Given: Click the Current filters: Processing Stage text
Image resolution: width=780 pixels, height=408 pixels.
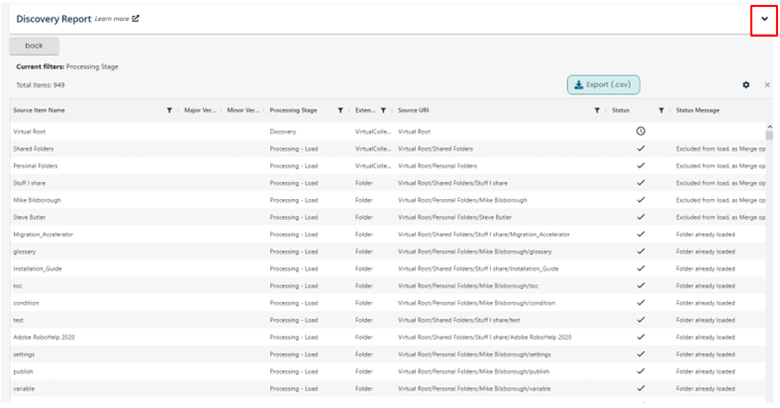Looking at the screenshot, I should click(67, 67).
